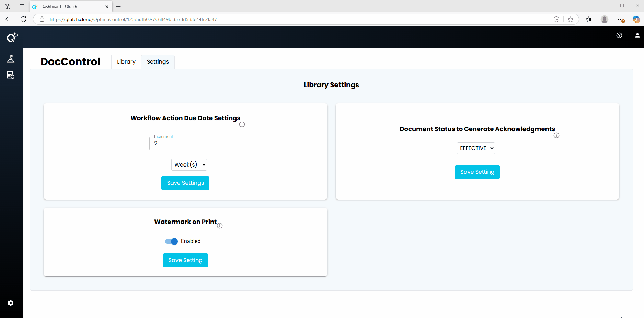The height and width of the screenshot is (318, 644).
Task: Click the help question mark icon
Action: coord(619,35)
